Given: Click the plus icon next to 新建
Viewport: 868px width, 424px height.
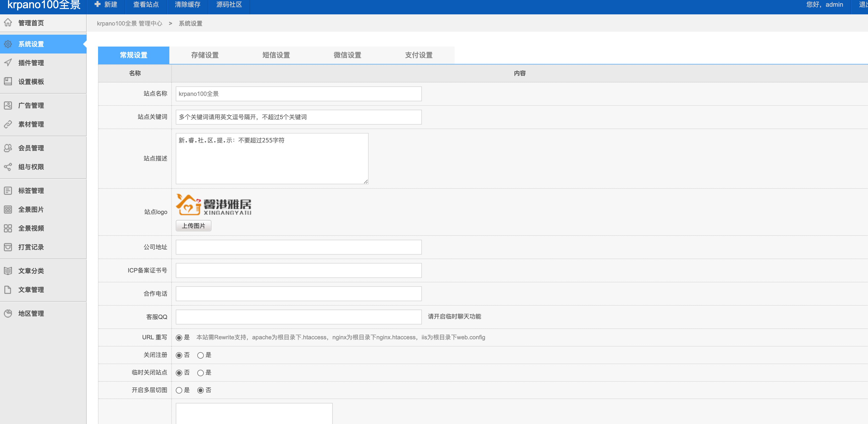Looking at the screenshot, I should (x=97, y=4).
